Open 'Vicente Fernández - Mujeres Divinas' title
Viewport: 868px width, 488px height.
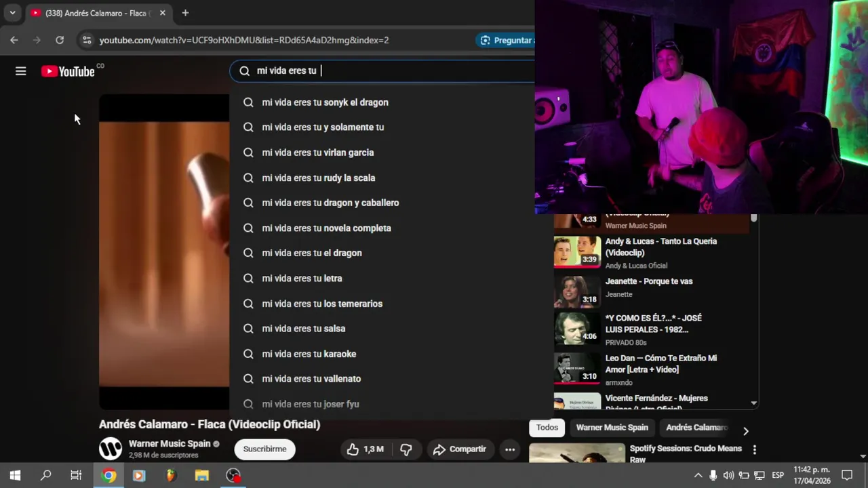pyautogui.click(x=656, y=401)
